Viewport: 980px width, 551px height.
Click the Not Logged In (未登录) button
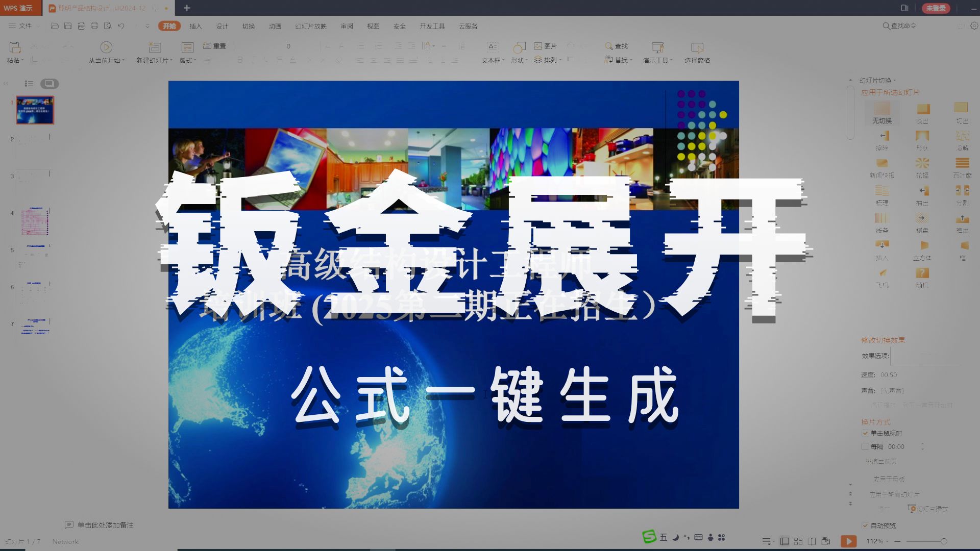936,8
